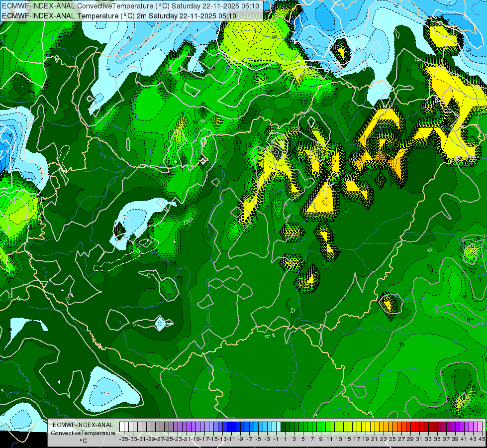Image resolution: width=487 pixels, height=448 pixels.
Task: Click the color scale value -25
Action: (169, 439)
